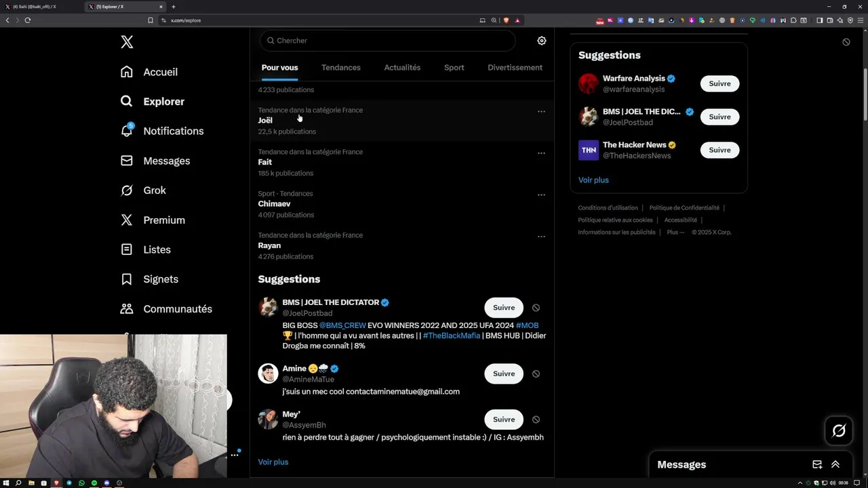The image size is (868, 488).
Task: Dismiss the Mey' suggestion
Action: [536, 420]
